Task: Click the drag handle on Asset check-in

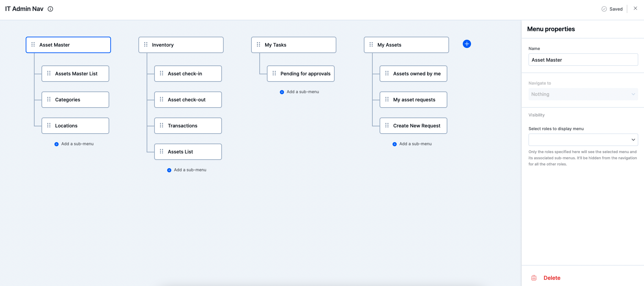Action: tap(162, 73)
